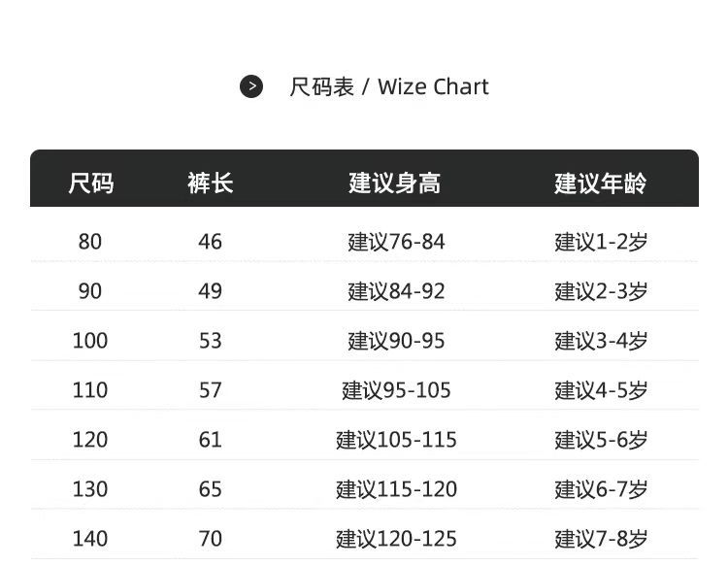Screen dimensions: 728x566
Task: Select the 建议6-7岁 age cell
Action: [x=601, y=489]
